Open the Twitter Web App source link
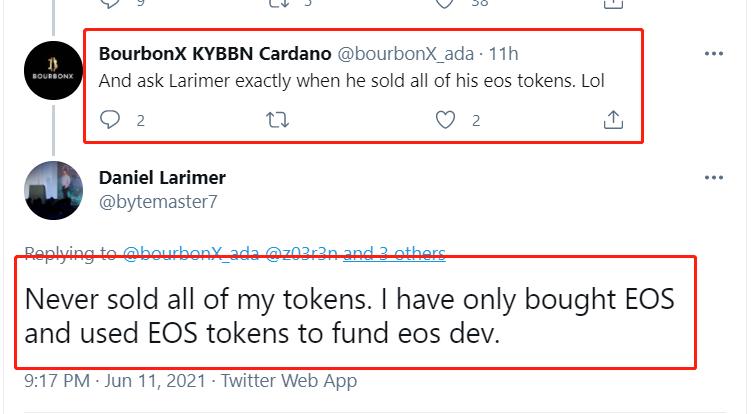Viewport: 753px width, 414px height. point(289,381)
